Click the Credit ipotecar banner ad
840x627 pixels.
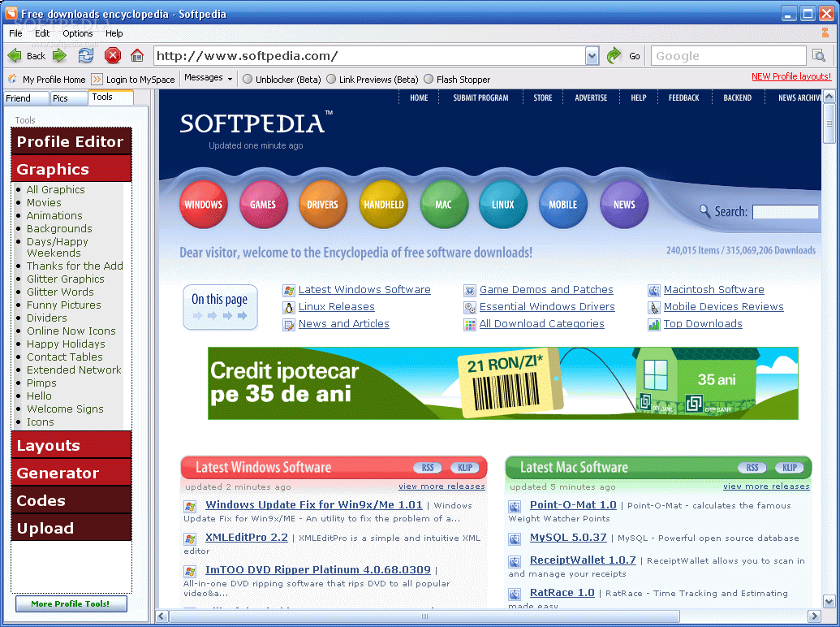[503, 383]
